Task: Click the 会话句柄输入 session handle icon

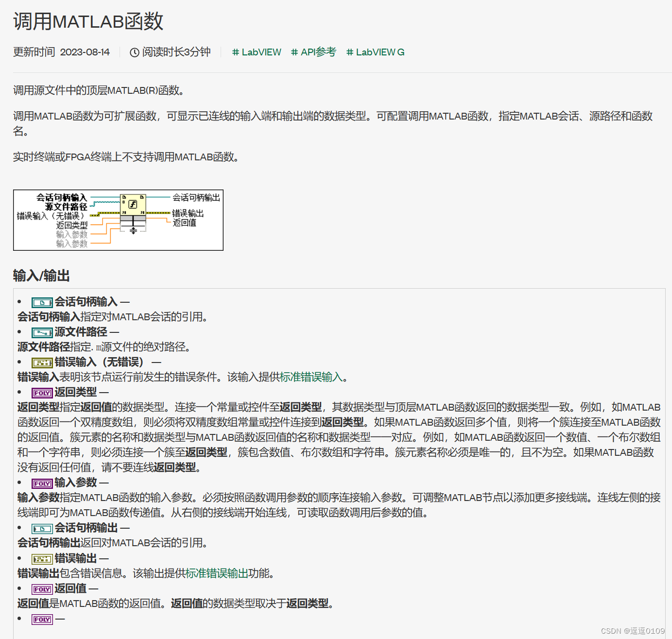Action: click(x=42, y=302)
